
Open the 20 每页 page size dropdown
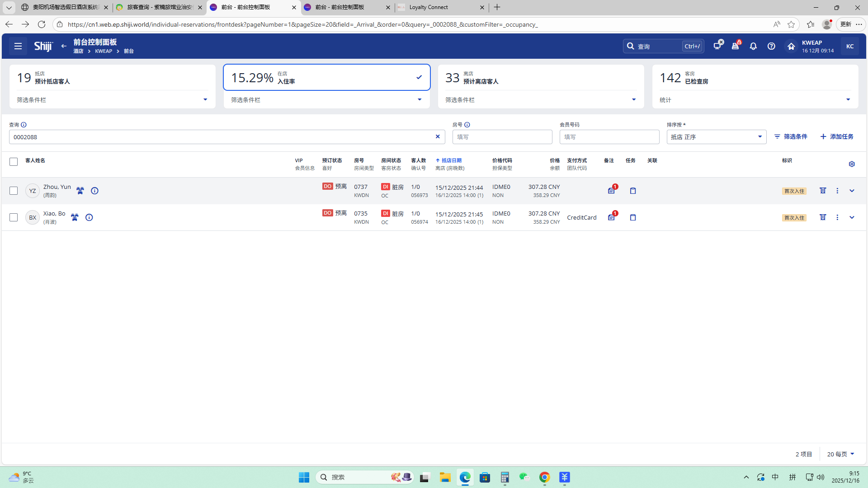pos(840,454)
